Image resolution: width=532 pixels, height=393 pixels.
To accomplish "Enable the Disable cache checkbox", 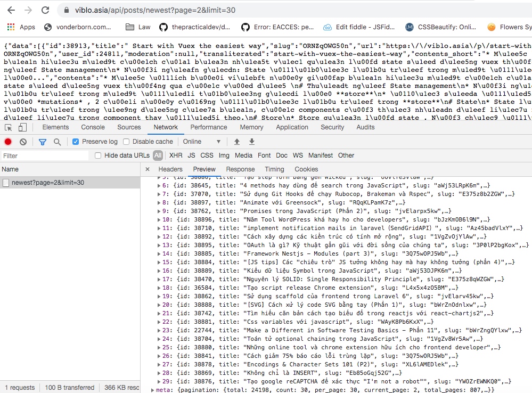I will coord(126,142).
